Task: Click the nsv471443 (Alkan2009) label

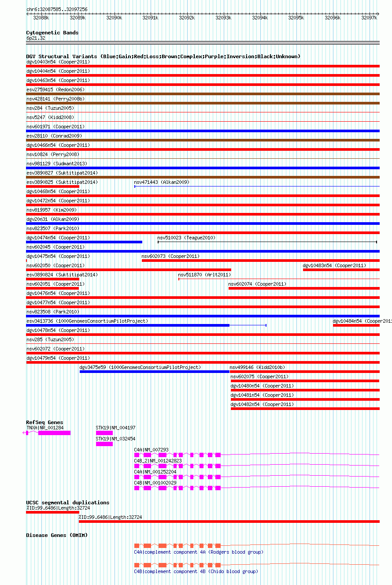Action: tap(162, 182)
